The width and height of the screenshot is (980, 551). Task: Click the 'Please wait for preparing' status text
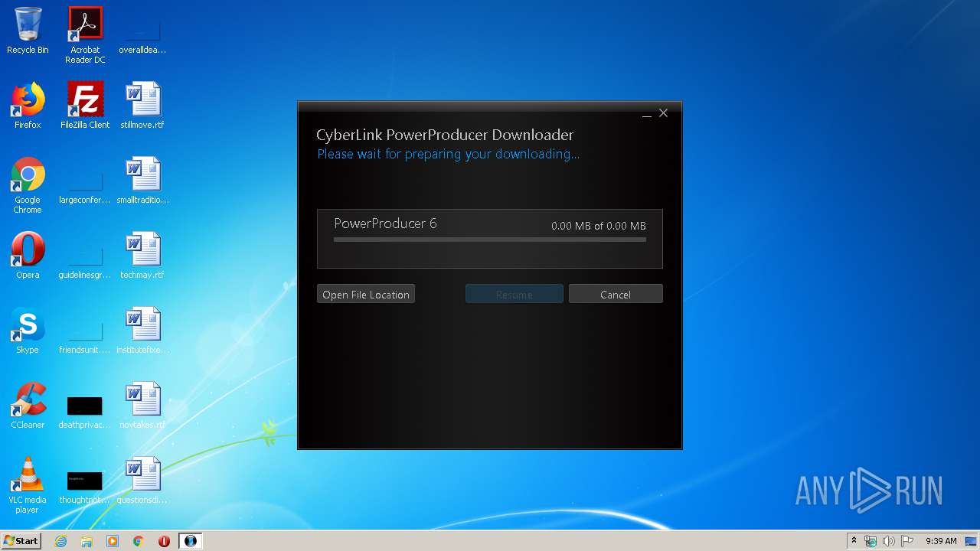[x=449, y=154]
